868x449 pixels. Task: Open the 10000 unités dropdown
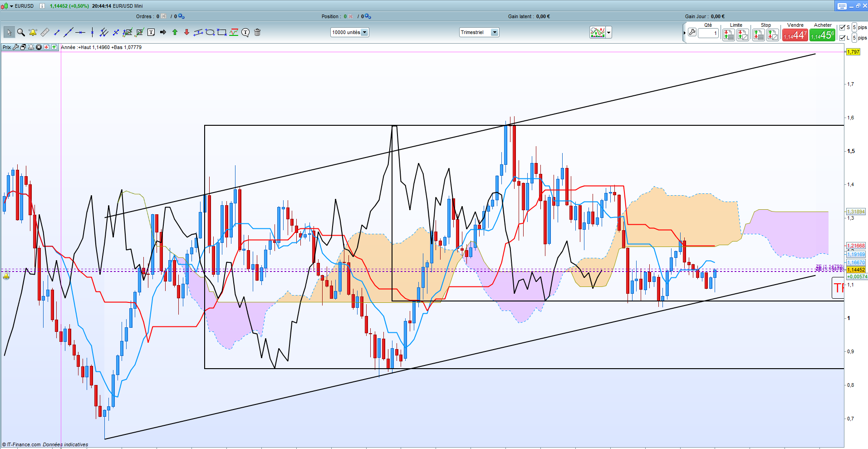point(350,32)
